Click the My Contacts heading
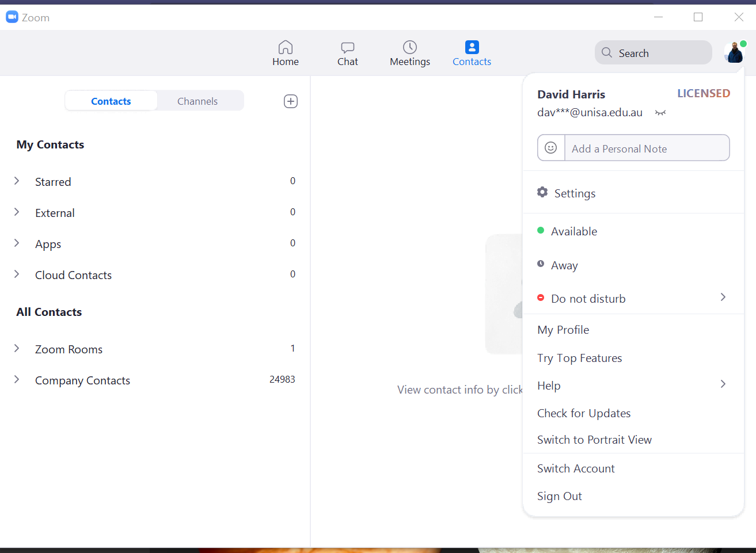 click(50, 144)
